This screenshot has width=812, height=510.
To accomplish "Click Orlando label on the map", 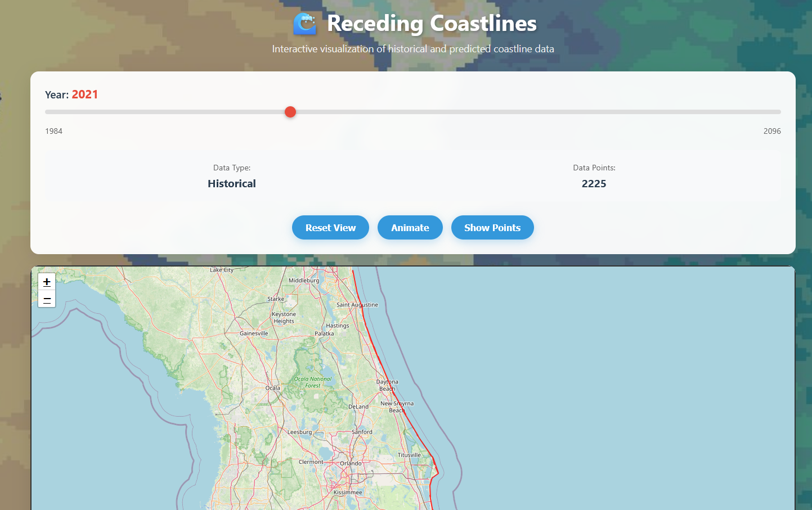I will coord(351,463).
